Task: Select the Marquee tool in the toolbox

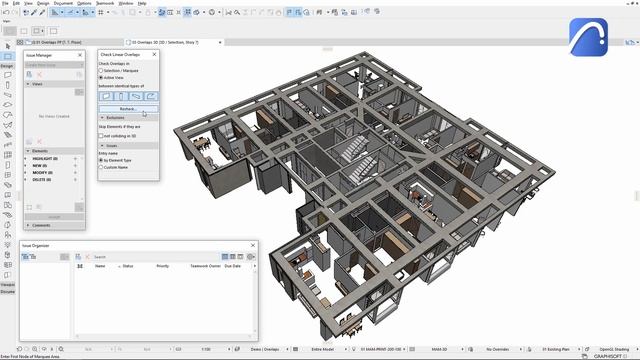Action: pyautogui.click(x=8, y=56)
